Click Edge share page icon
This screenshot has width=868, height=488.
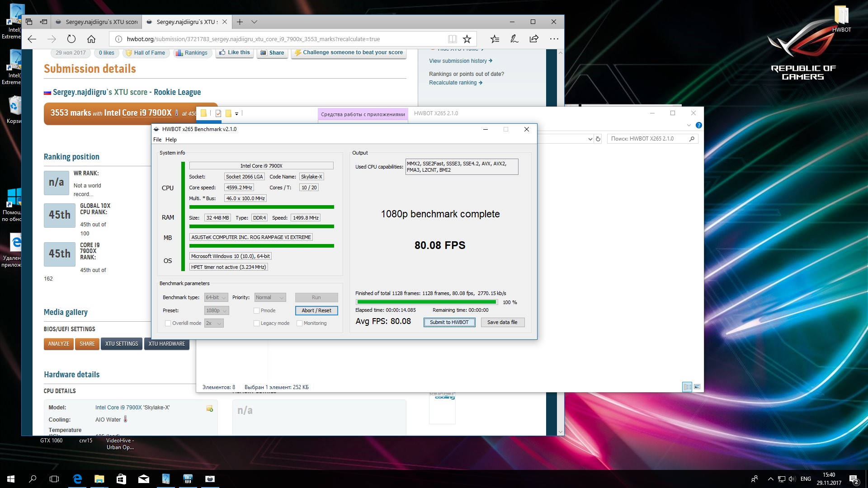tap(534, 39)
